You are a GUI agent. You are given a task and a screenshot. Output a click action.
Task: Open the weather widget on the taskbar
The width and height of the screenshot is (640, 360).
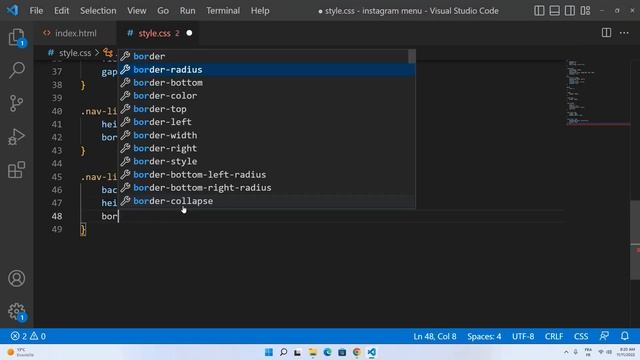click(20, 352)
